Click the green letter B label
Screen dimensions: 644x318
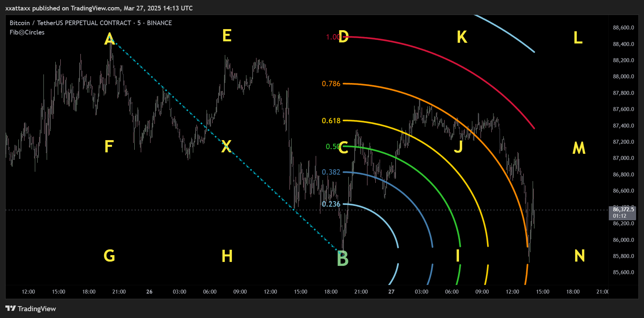coord(343,259)
